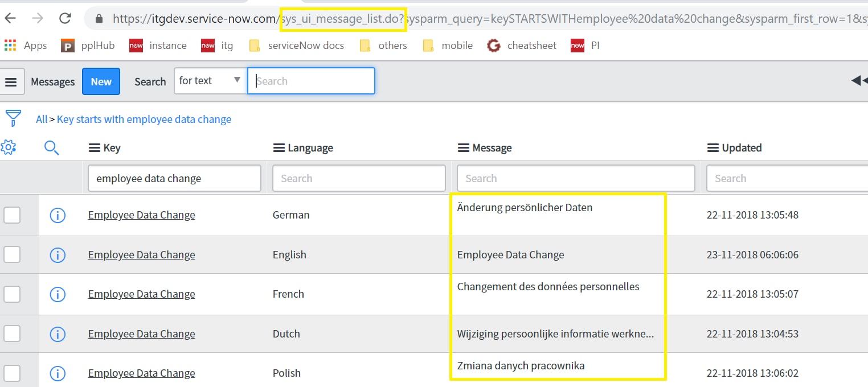Open the Message column options menu
Viewport: 868px width, 387px height.
(464, 148)
